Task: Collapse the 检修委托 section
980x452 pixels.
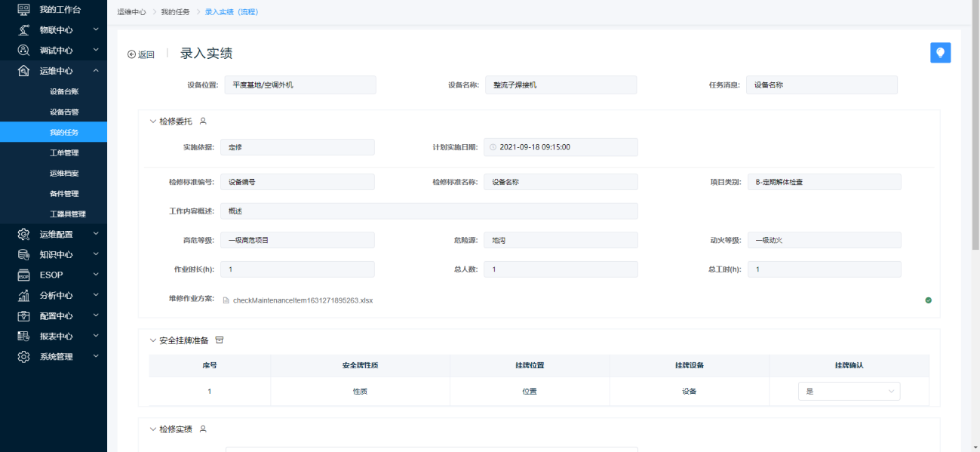Action: point(153,121)
